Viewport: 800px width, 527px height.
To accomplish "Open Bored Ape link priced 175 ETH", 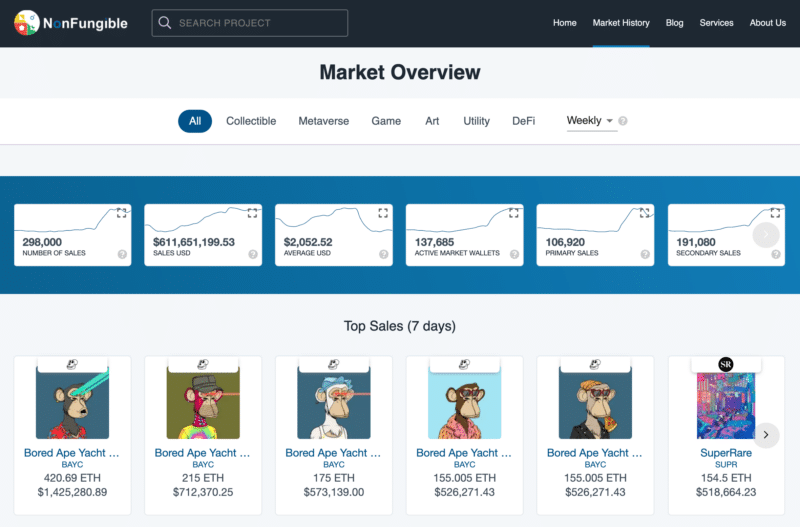I will pyautogui.click(x=334, y=453).
